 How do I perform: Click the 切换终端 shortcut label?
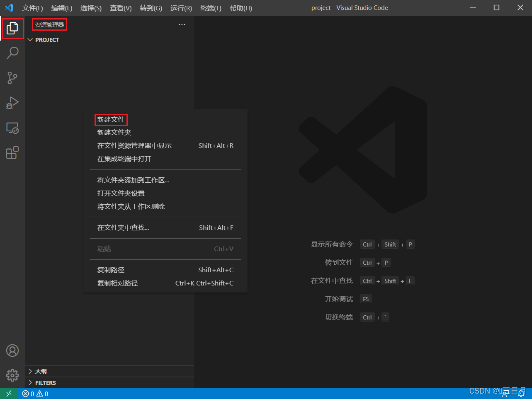[x=339, y=317]
